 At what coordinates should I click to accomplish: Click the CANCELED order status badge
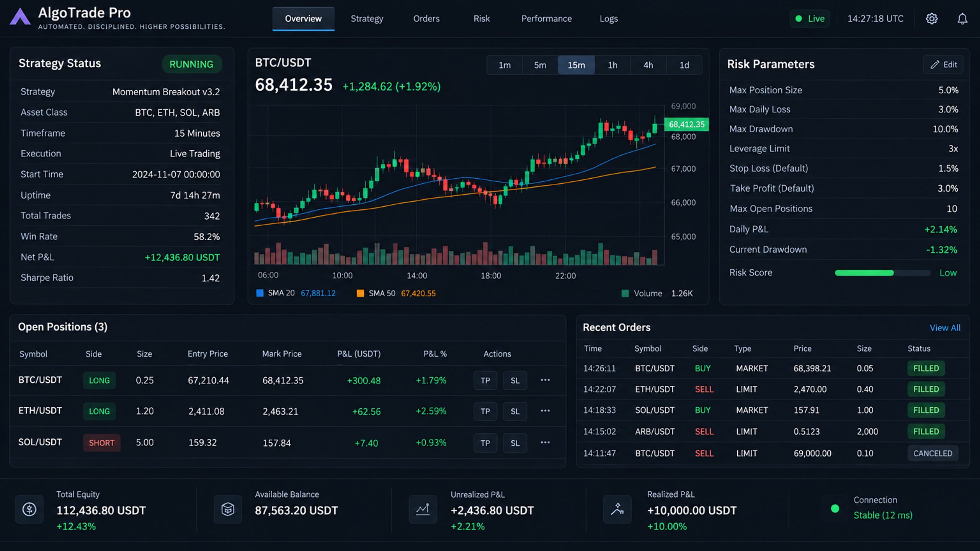pos(933,453)
